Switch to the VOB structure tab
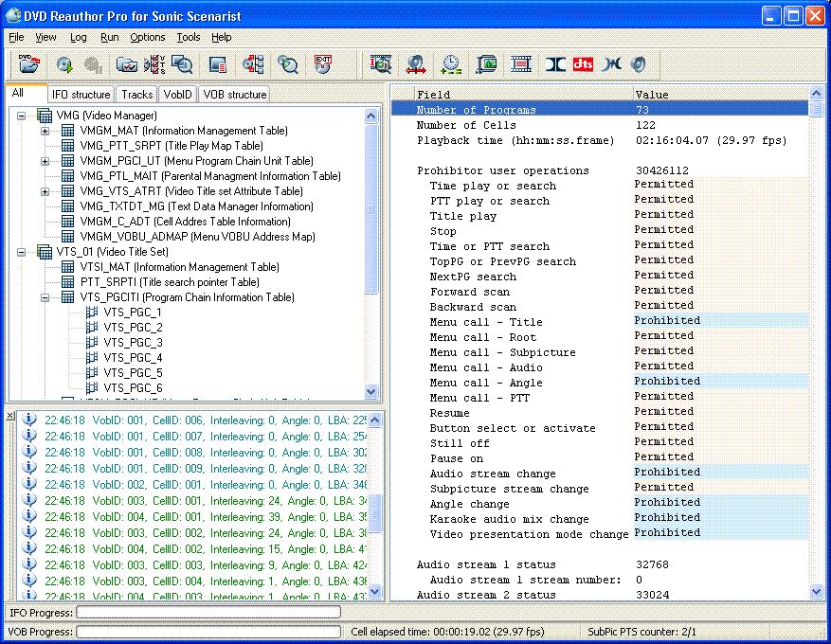 [x=235, y=95]
